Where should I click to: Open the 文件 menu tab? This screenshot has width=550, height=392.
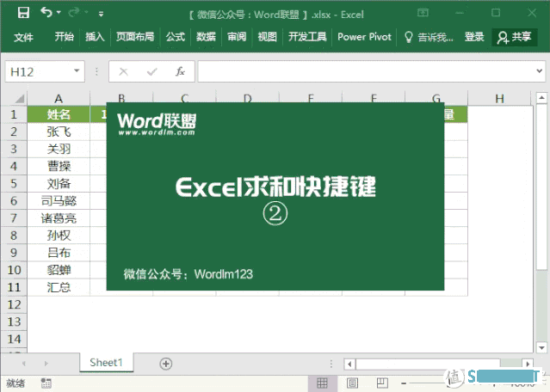23,37
